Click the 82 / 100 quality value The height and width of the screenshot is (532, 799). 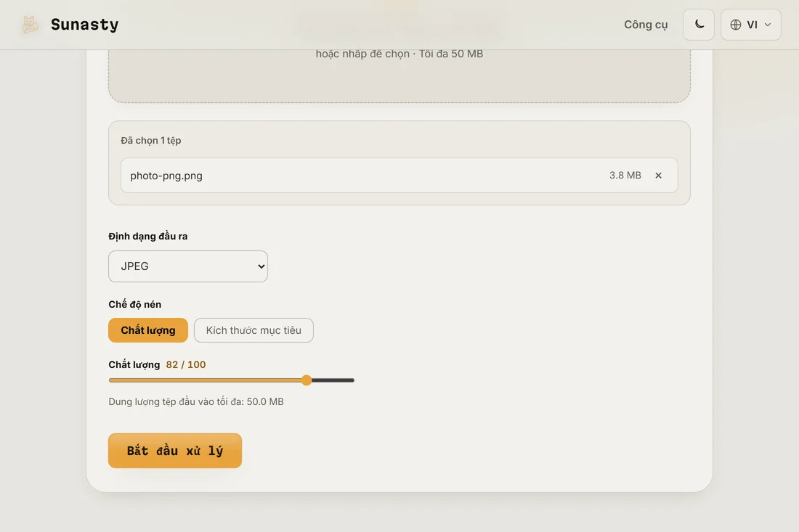pos(186,364)
